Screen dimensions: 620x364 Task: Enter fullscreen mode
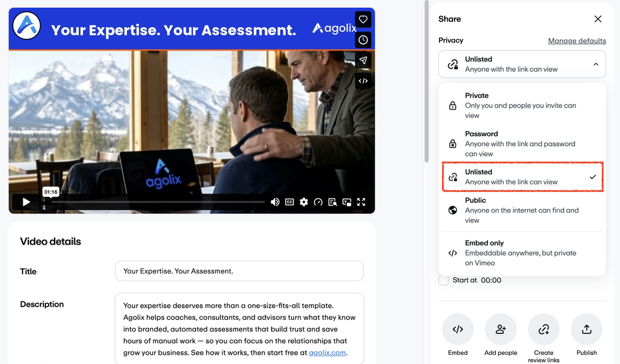coord(361,202)
